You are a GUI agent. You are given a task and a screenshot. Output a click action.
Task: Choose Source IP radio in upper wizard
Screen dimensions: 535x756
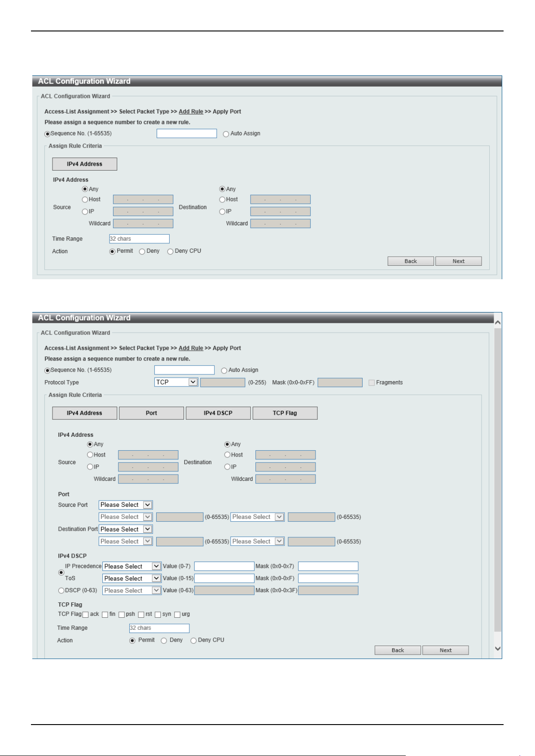85,211
